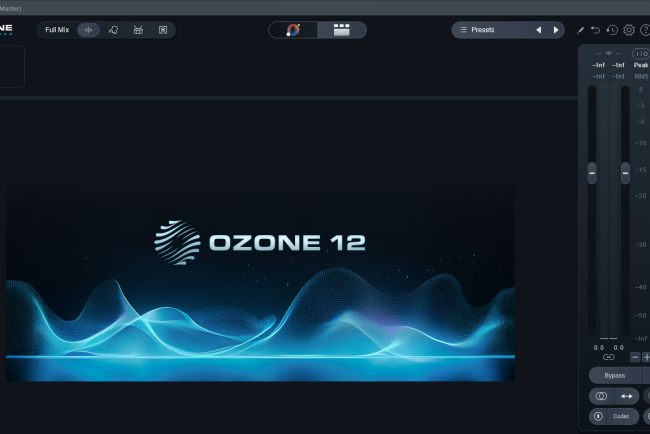Open the Presets list
This screenshot has height=434, width=650.
click(x=483, y=30)
